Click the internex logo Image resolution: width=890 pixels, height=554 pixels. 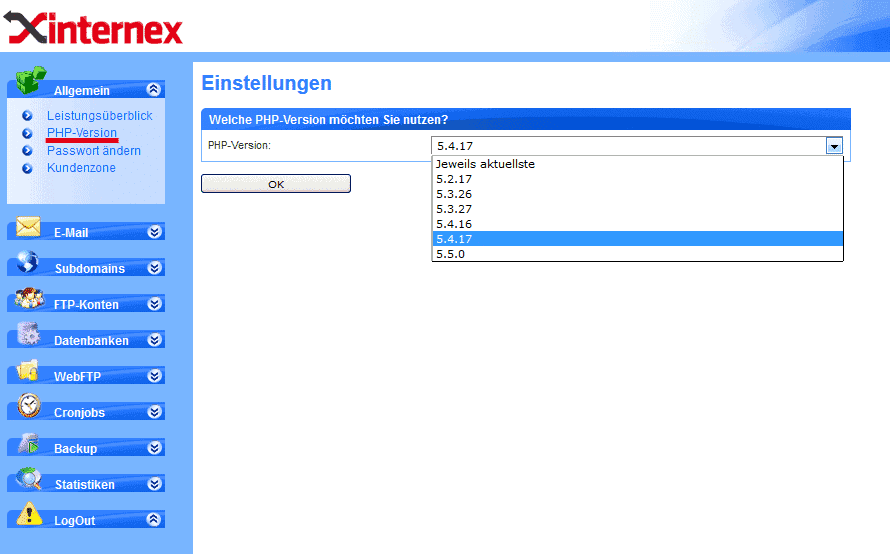coord(94,28)
